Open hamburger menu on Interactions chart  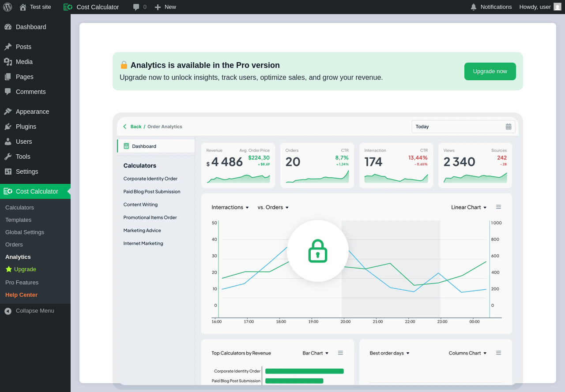pos(498,207)
